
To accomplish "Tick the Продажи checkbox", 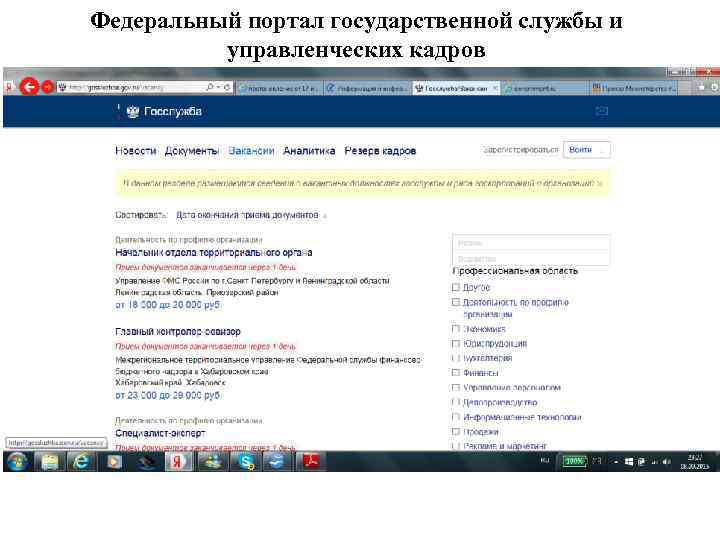I will click(x=456, y=432).
